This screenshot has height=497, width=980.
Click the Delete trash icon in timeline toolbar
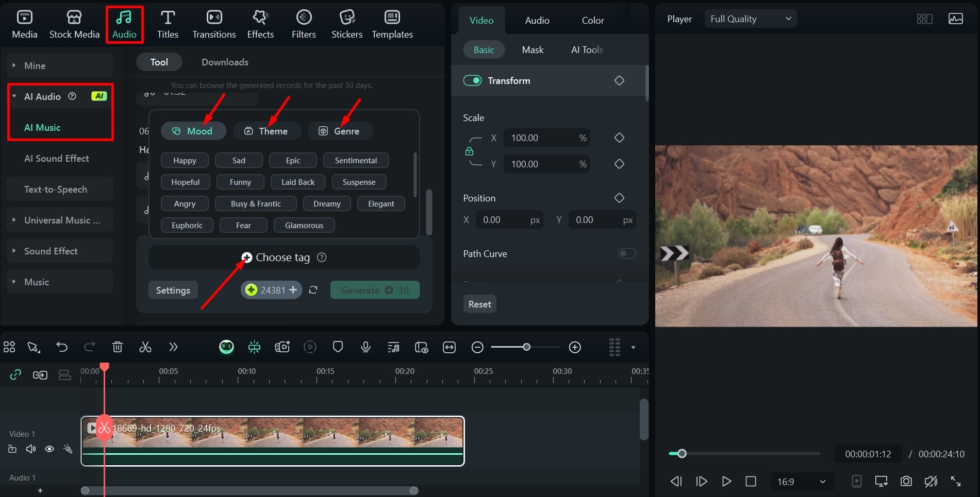tap(118, 347)
